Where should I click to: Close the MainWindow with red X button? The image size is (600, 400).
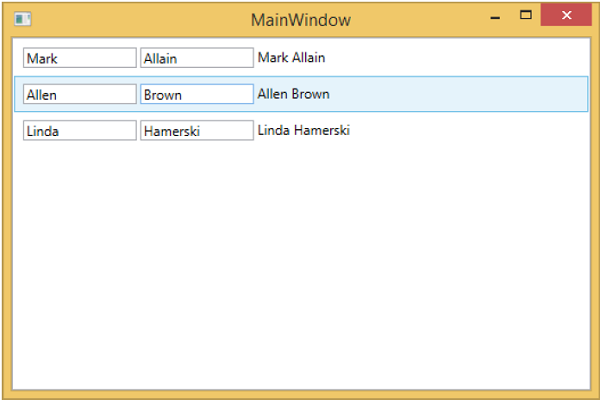[566, 15]
